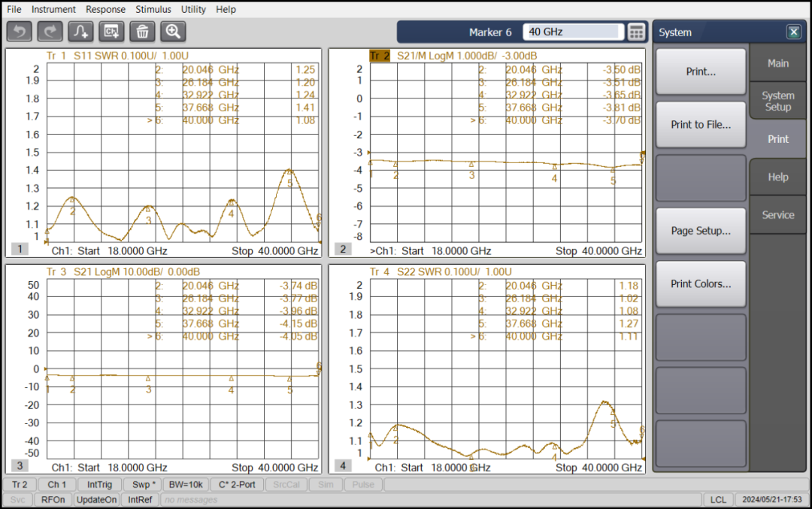Open the Utility menu
The image size is (812, 509).
click(x=193, y=9)
